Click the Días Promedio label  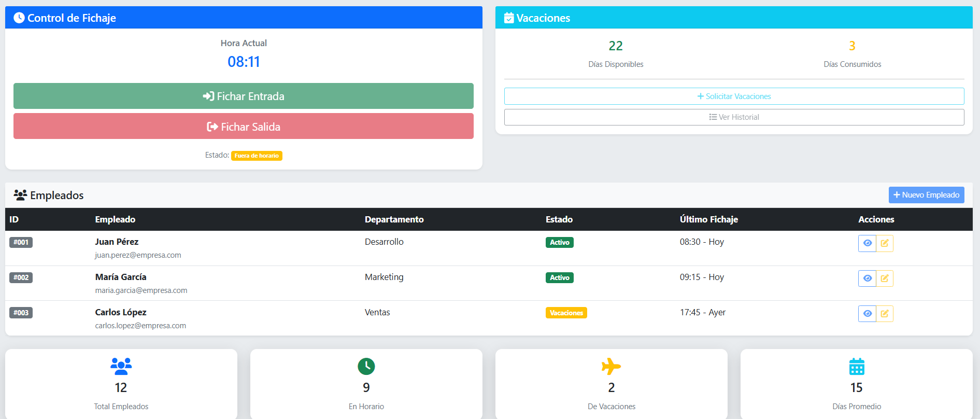857,407
